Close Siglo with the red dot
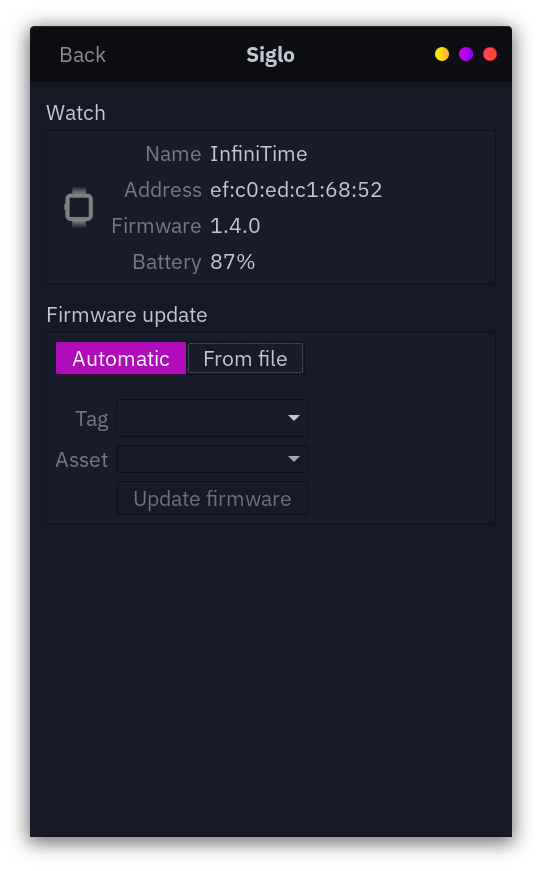The height and width of the screenshot is (871, 542). pos(490,54)
